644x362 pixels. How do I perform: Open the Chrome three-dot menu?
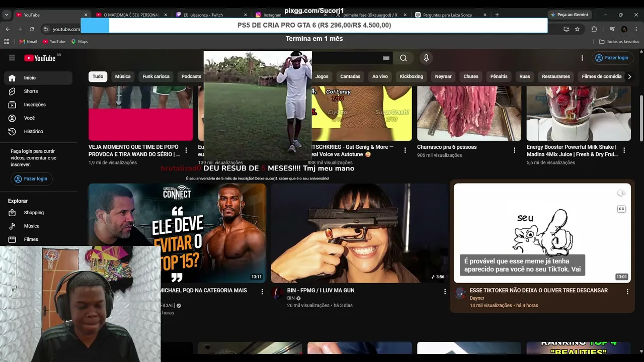(636, 29)
